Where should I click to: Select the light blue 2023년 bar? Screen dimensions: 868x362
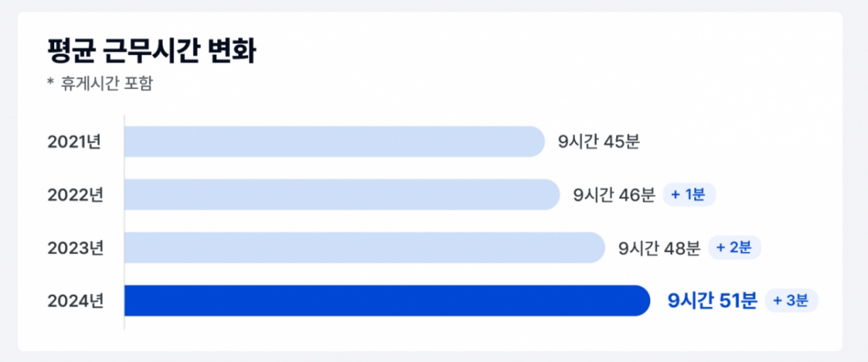pyautogui.click(x=365, y=248)
